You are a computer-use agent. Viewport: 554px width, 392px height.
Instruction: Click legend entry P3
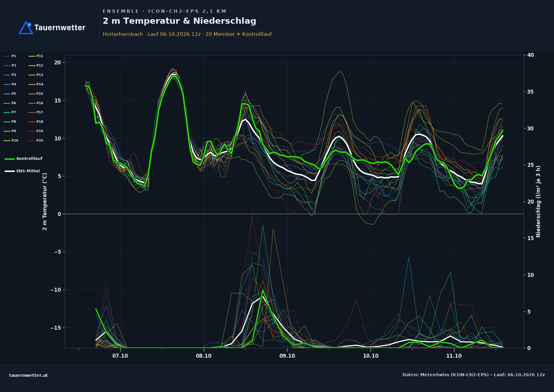coord(10,75)
